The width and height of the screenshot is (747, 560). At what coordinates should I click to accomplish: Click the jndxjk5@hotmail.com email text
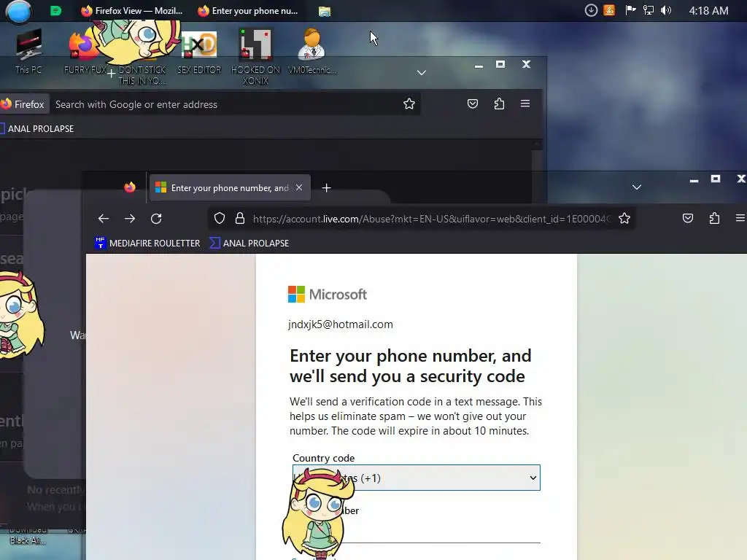tap(340, 324)
